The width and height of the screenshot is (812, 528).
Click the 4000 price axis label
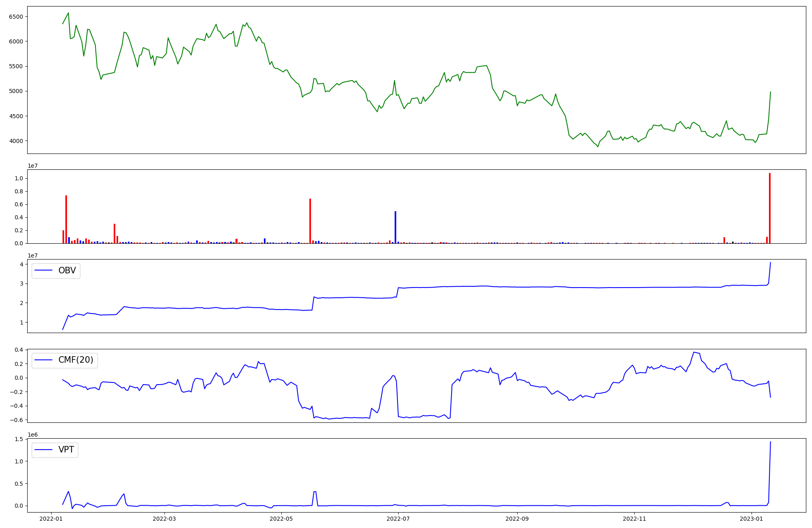16,141
